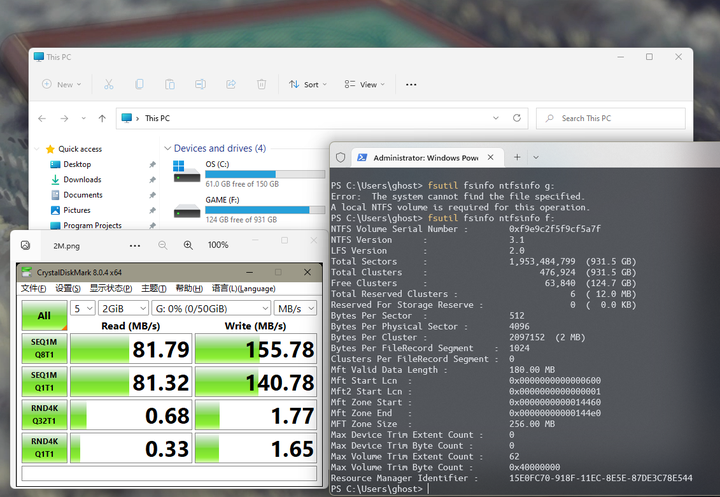This screenshot has height=497, width=720.
Task: Open Documents in Quick access
Action: click(x=83, y=195)
